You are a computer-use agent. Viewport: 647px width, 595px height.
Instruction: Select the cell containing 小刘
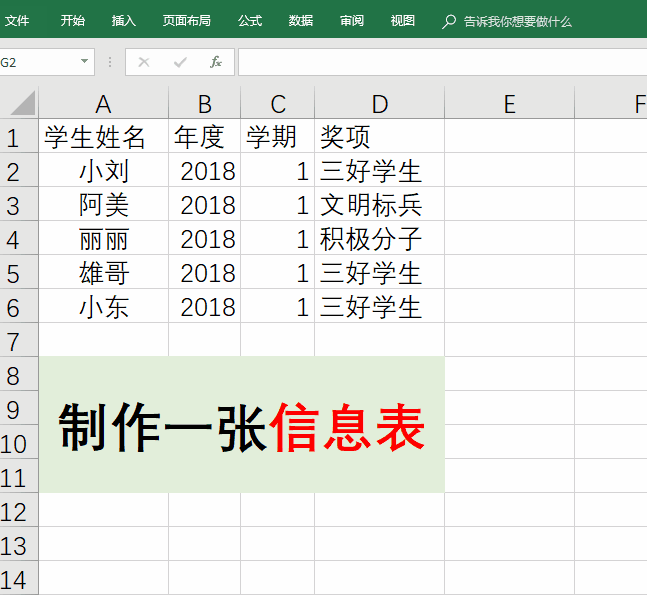click(104, 170)
